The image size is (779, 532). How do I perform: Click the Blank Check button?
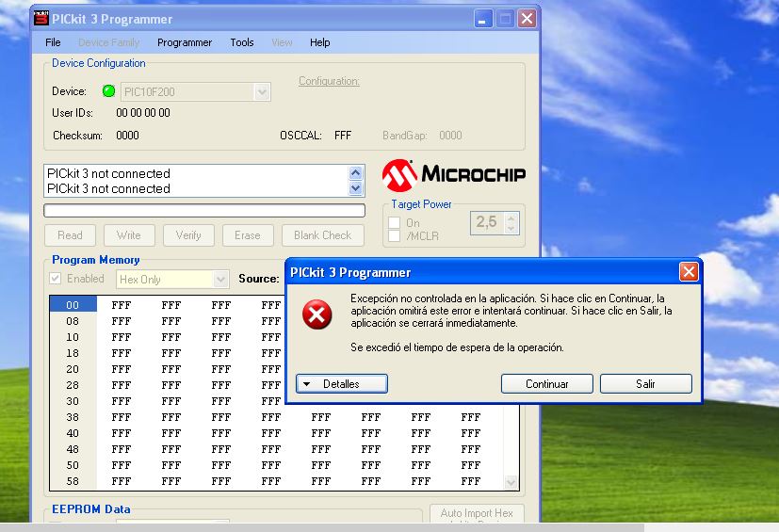(323, 235)
